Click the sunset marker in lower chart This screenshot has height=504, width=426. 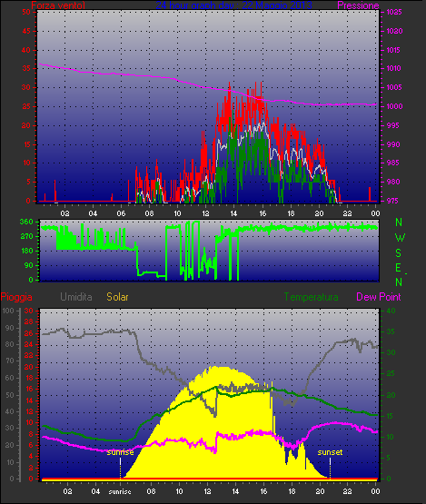(x=330, y=452)
